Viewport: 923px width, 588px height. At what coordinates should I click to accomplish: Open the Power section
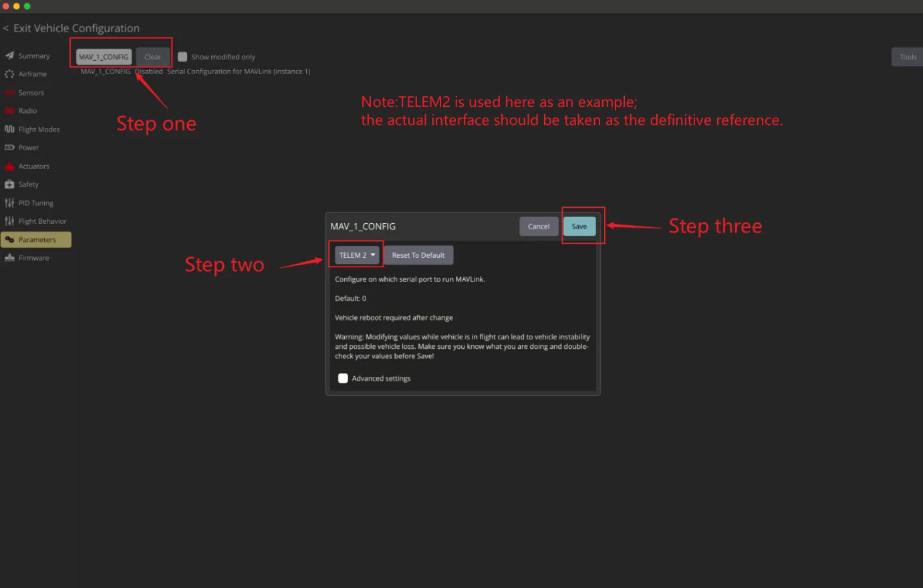tap(36, 148)
